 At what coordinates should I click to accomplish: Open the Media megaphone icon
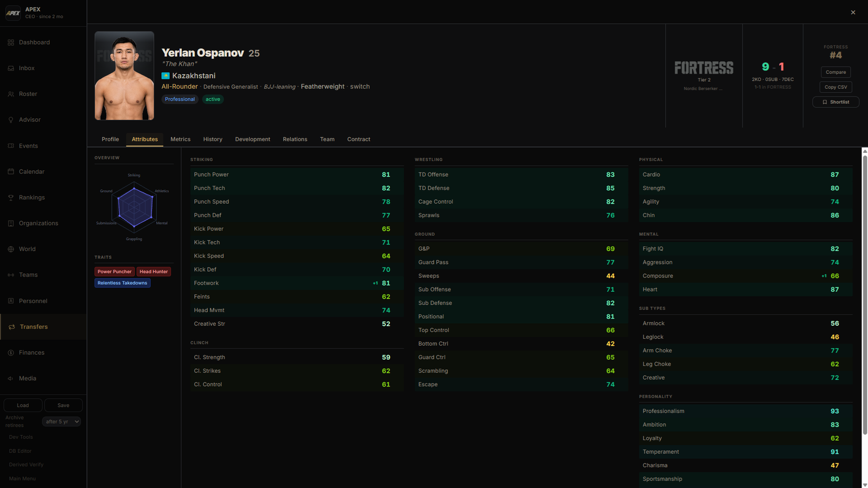11,378
